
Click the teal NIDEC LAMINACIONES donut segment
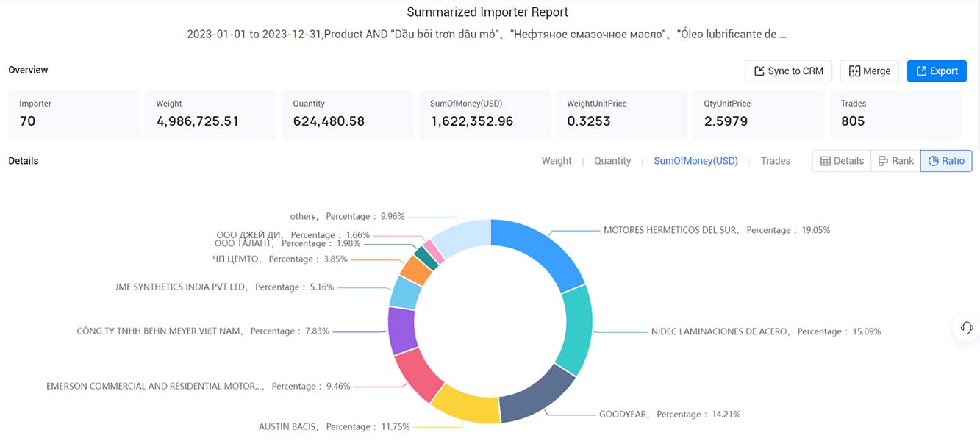tap(579, 329)
